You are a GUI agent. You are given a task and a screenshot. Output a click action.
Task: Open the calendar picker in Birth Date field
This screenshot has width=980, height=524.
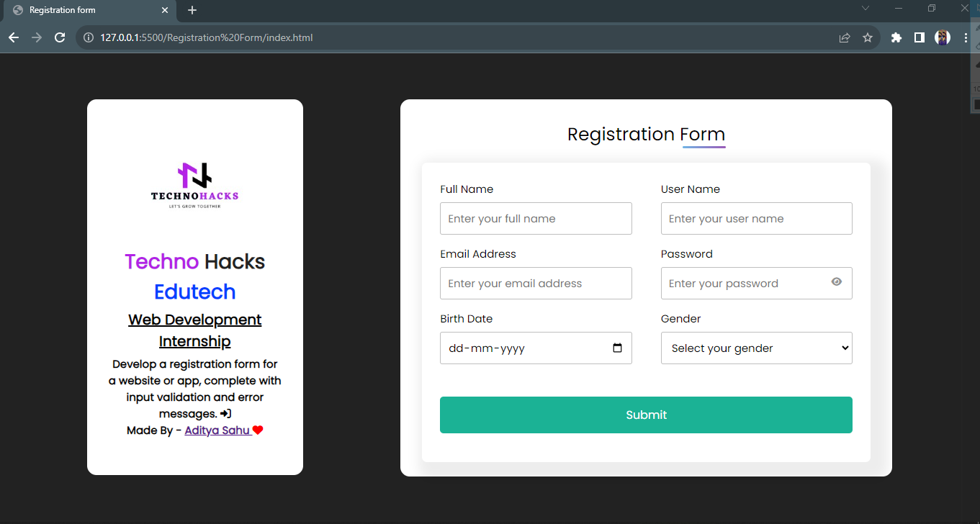(617, 348)
